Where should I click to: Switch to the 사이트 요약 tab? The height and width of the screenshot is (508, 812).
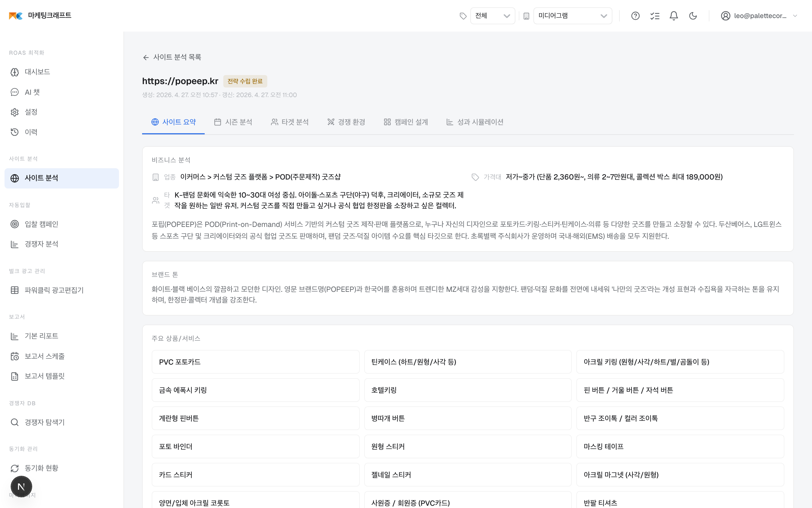coord(173,122)
